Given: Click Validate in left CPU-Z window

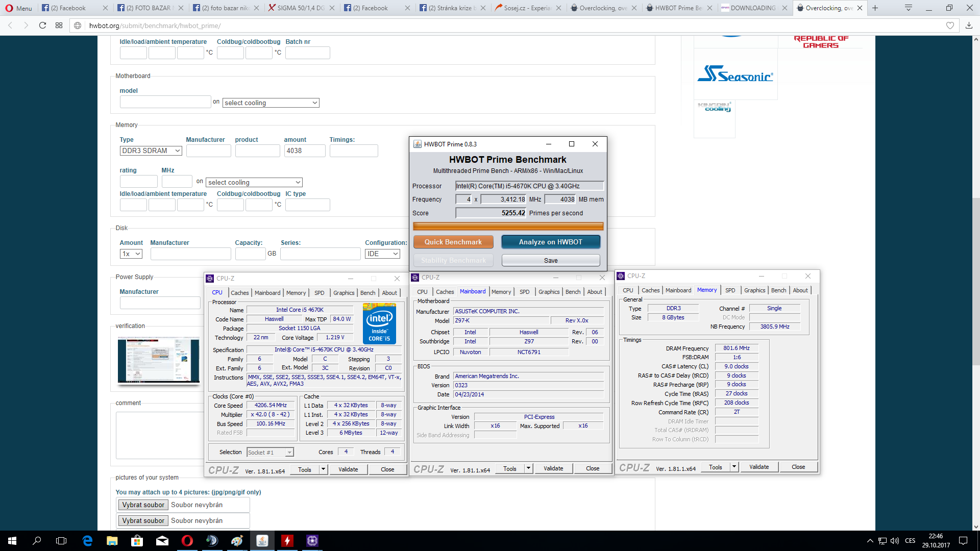Looking at the screenshot, I should pyautogui.click(x=348, y=470).
